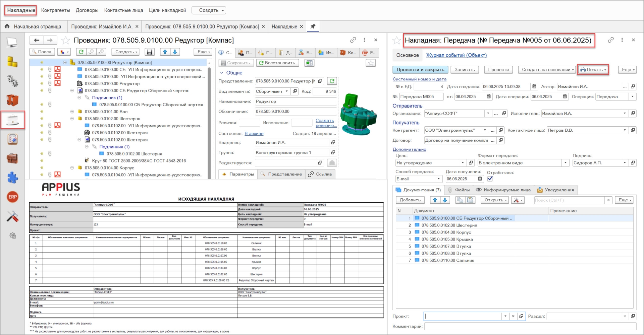The height and width of the screenshot is (335, 644).
Task: Open the Контрагенты menu item
Action: 55,10
